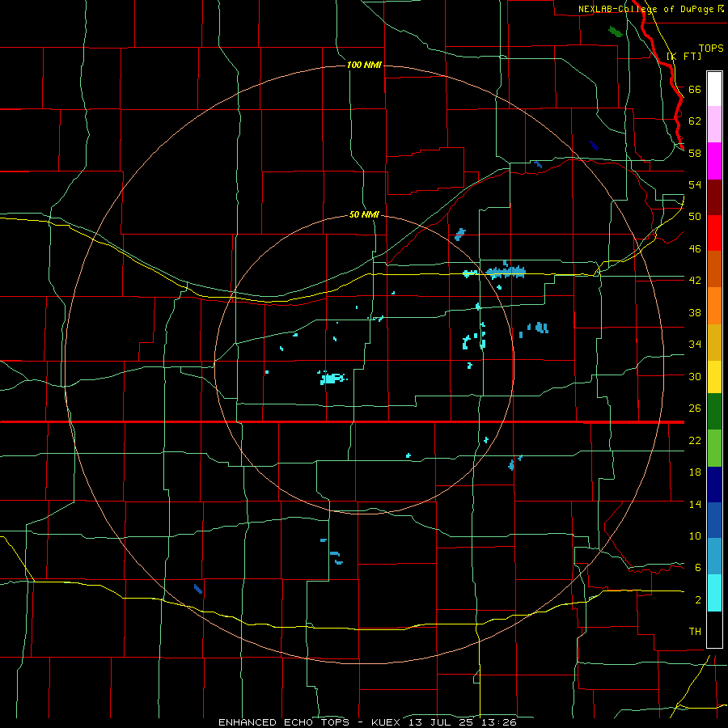Viewport: 728px width, 728px height.
Task: Click the 6 legend value
Action: (697, 567)
